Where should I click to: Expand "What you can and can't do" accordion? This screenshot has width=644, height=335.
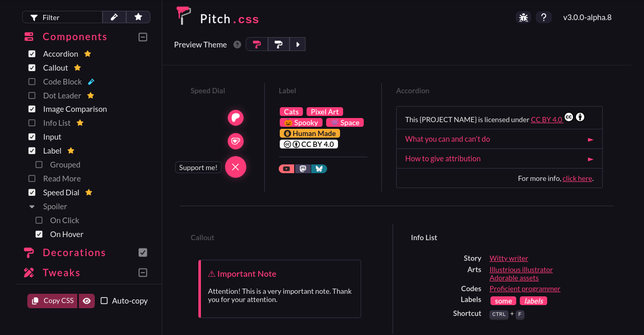point(499,139)
